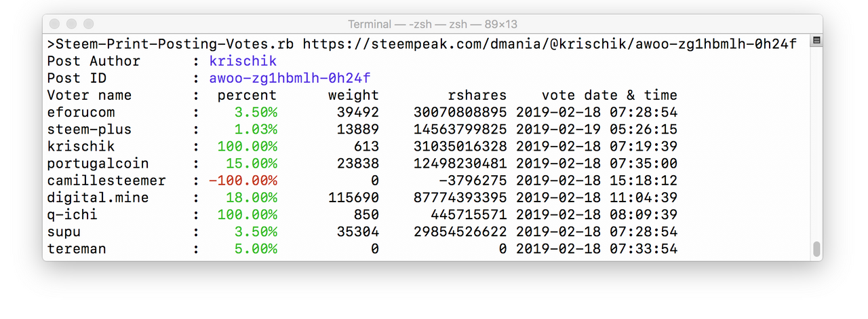Click weight value '115690'

coord(353,198)
